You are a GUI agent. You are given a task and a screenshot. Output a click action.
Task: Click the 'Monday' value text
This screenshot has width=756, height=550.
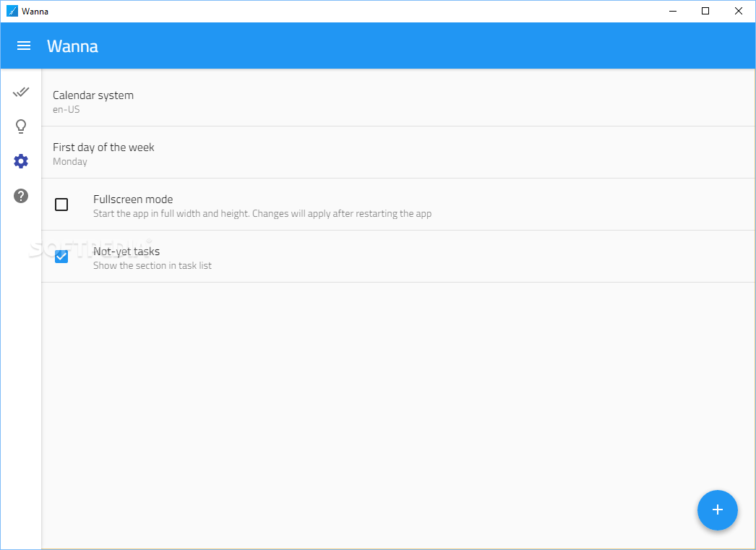click(x=70, y=161)
